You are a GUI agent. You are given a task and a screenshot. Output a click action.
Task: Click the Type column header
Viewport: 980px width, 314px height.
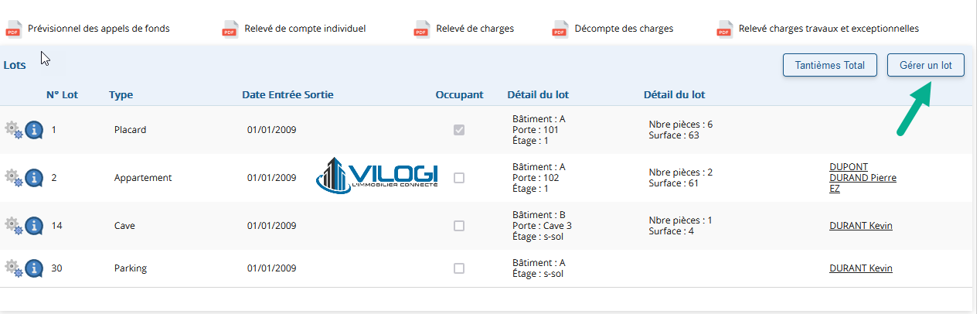(121, 95)
